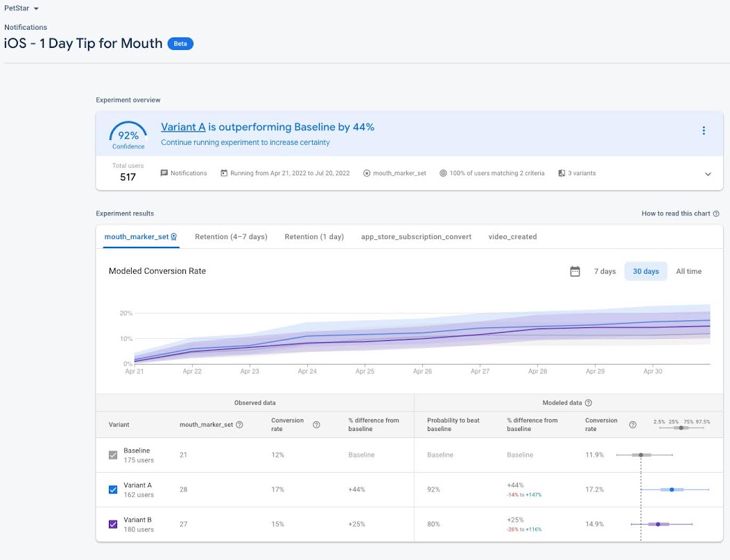Open the three-dot overflow menu
Image resolution: width=730 pixels, height=560 pixels.
704,131
